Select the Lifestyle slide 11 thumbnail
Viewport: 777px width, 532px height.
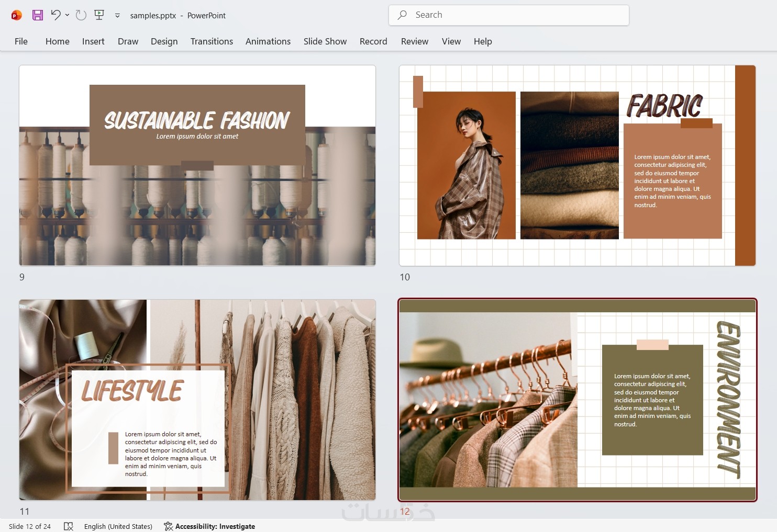[x=197, y=400]
